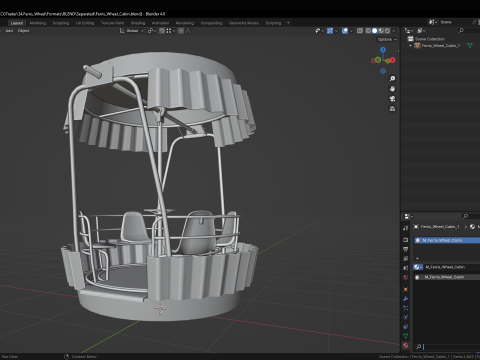This screenshot has height=360, width=480.
Task: Open properties editor type dropdown
Action: click(408, 216)
